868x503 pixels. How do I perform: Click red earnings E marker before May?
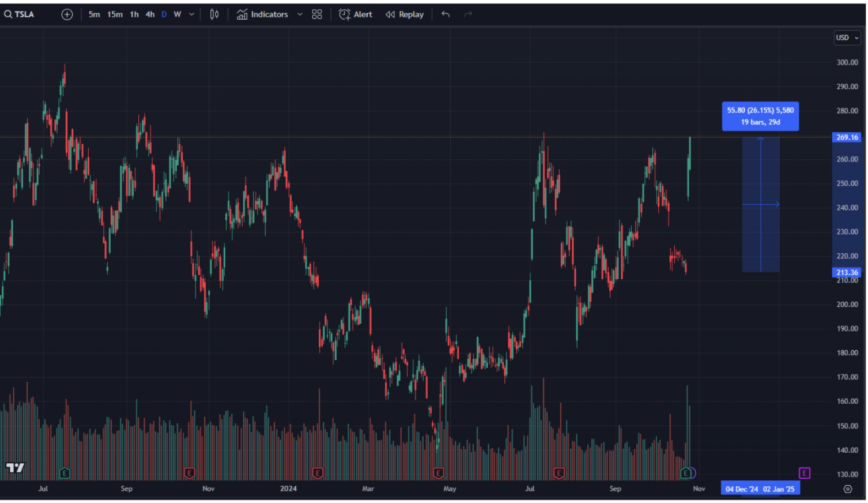point(438,473)
